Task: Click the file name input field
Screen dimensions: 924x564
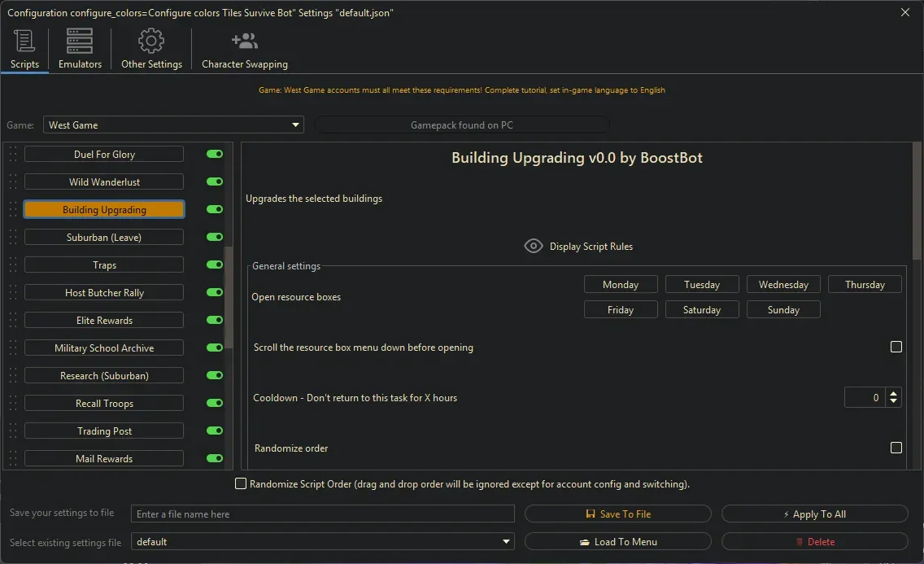Action: pyautogui.click(x=323, y=514)
